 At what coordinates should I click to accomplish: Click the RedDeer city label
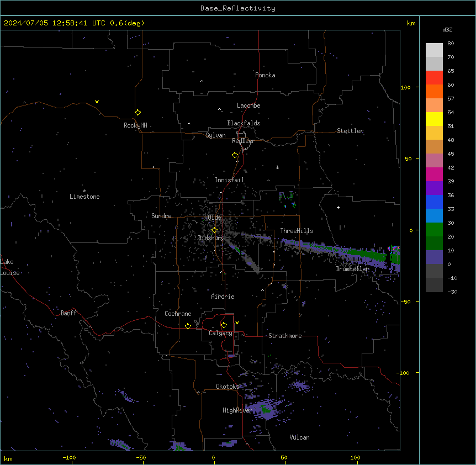pos(243,141)
